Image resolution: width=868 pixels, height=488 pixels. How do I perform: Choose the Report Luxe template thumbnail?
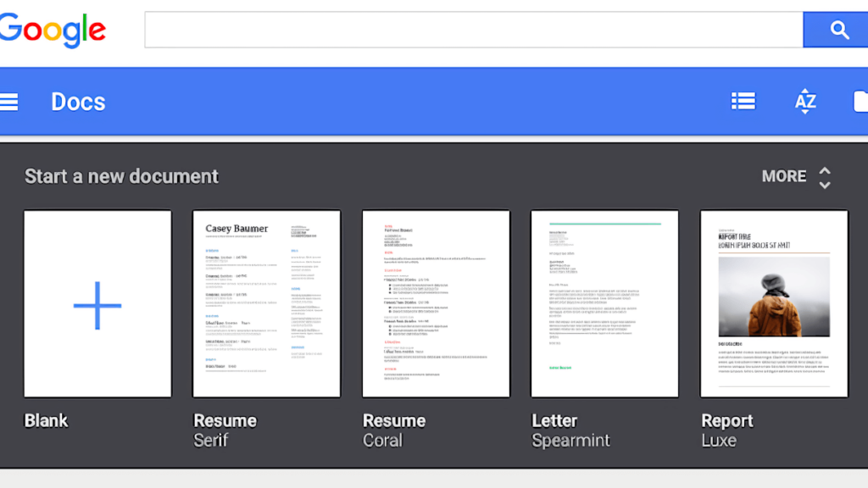(x=774, y=304)
